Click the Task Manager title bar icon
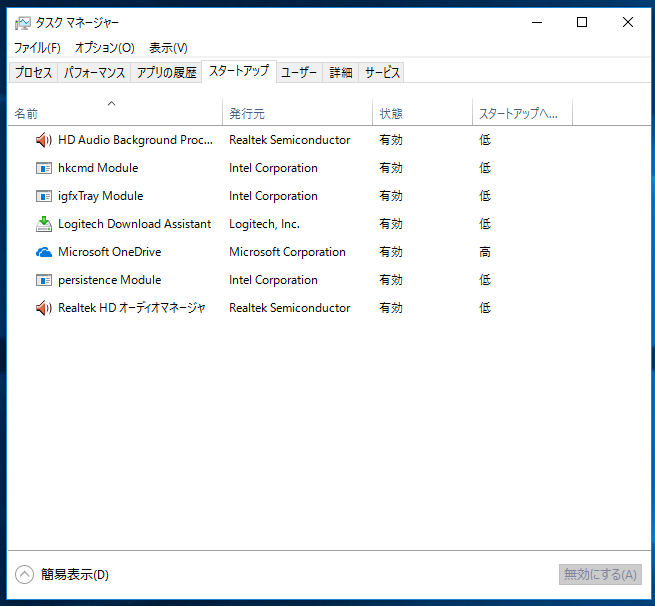Screen dimensions: 655x606 click(23, 23)
